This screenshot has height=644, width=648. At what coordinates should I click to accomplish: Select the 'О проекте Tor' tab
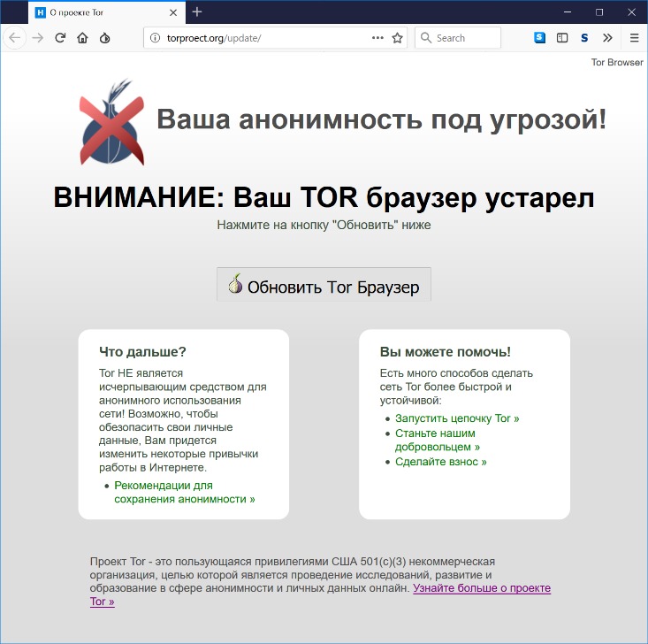click(x=107, y=12)
